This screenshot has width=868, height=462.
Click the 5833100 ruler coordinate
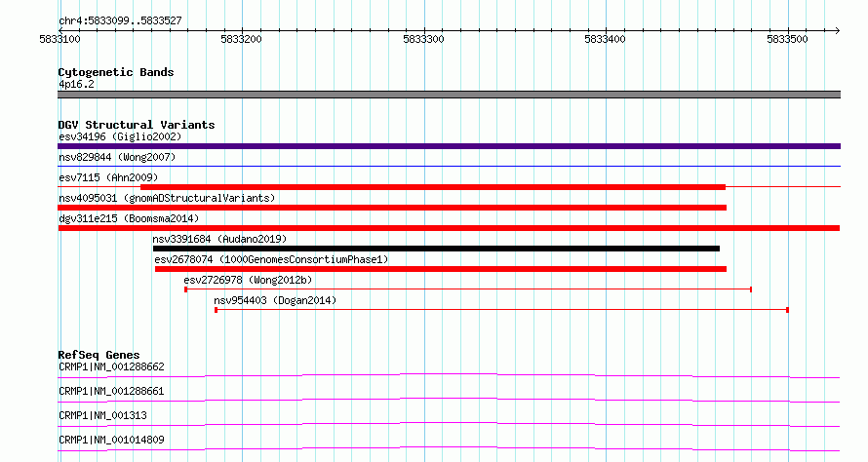pos(59,39)
